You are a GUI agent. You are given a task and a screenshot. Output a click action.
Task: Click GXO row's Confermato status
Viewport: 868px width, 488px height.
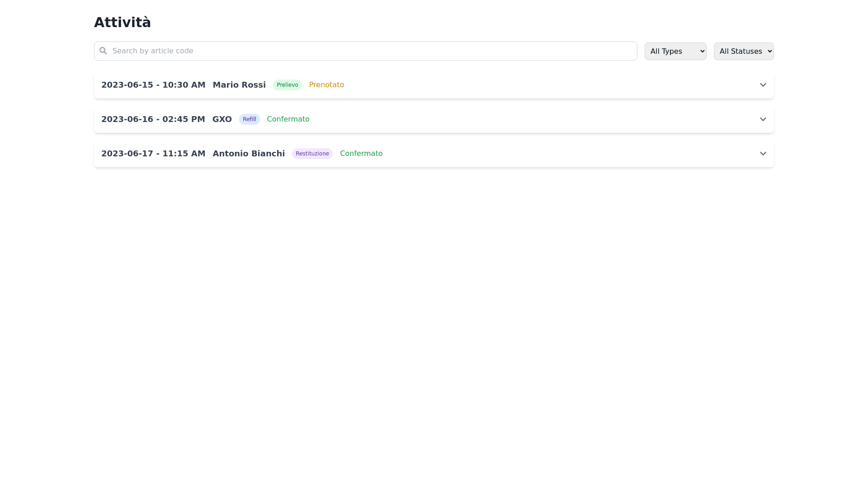click(288, 119)
